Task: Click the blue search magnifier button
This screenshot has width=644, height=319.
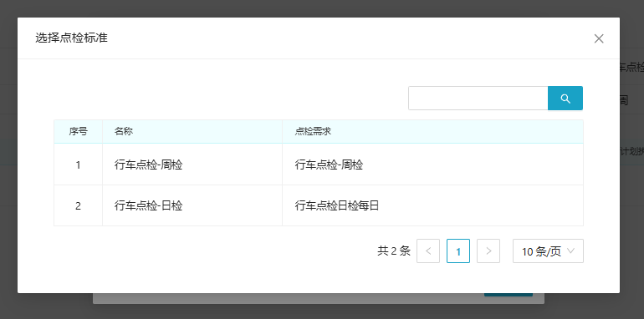Action: coord(565,98)
